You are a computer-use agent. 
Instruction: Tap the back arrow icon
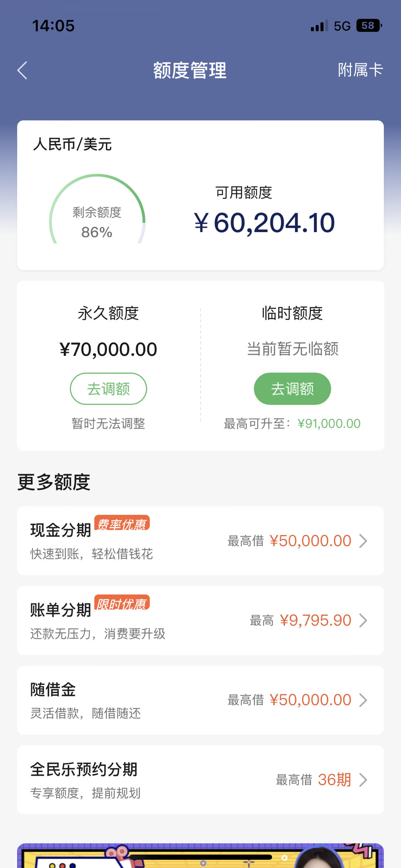click(x=22, y=70)
